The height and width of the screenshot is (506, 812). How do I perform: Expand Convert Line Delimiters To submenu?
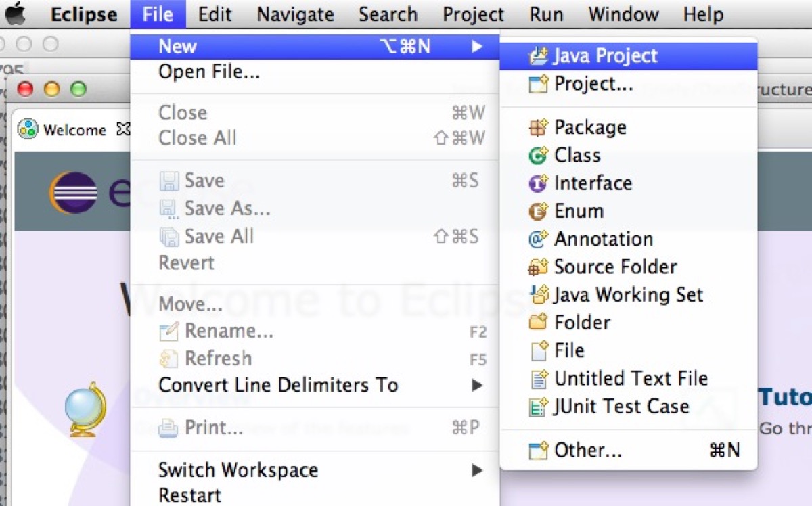click(478, 385)
